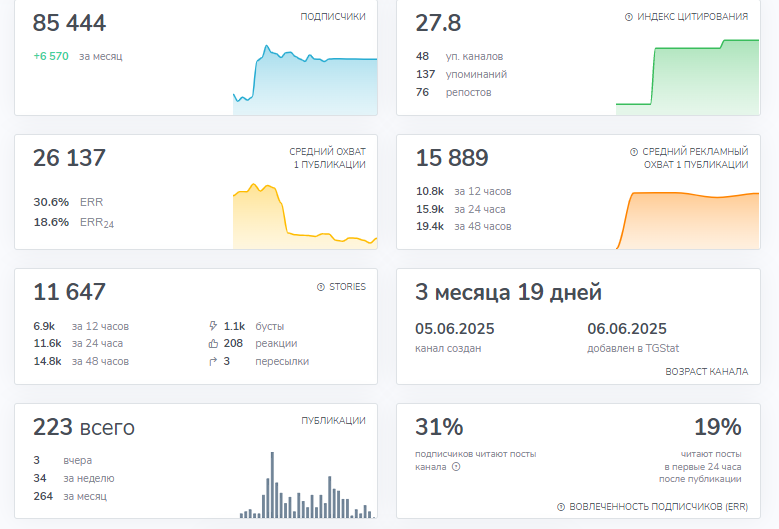Click the stories value 11 647
This screenshot has height=529, width=779.
(x=70, y=292)
